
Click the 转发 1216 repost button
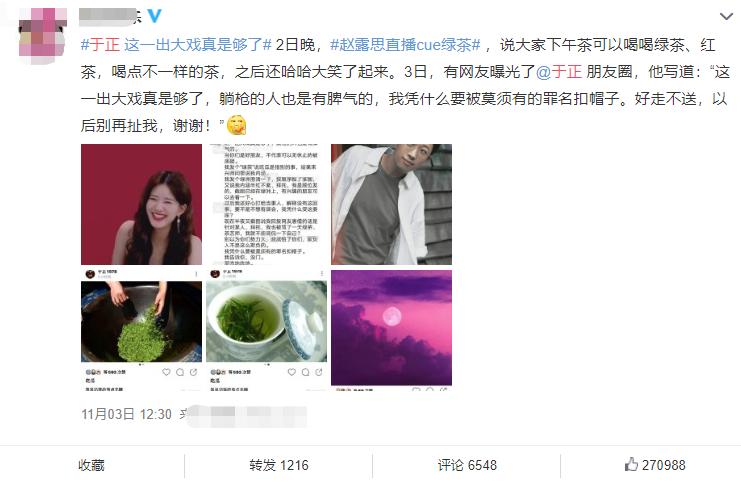coord(279,465)
